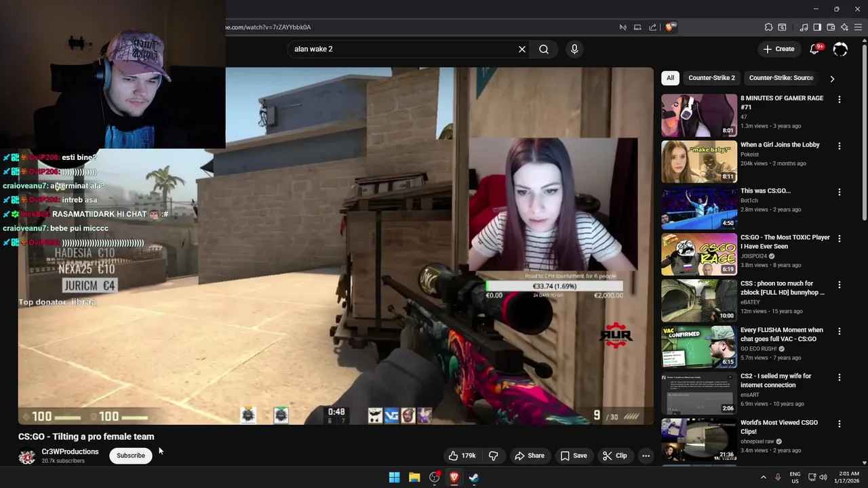Click the Share button under the video

(529, 455)
